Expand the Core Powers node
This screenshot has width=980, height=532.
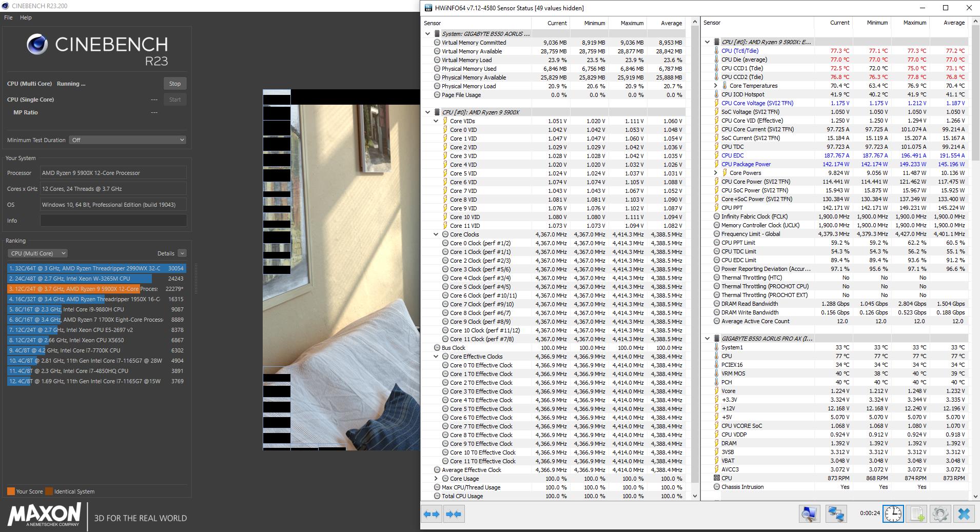coord(716,173)
